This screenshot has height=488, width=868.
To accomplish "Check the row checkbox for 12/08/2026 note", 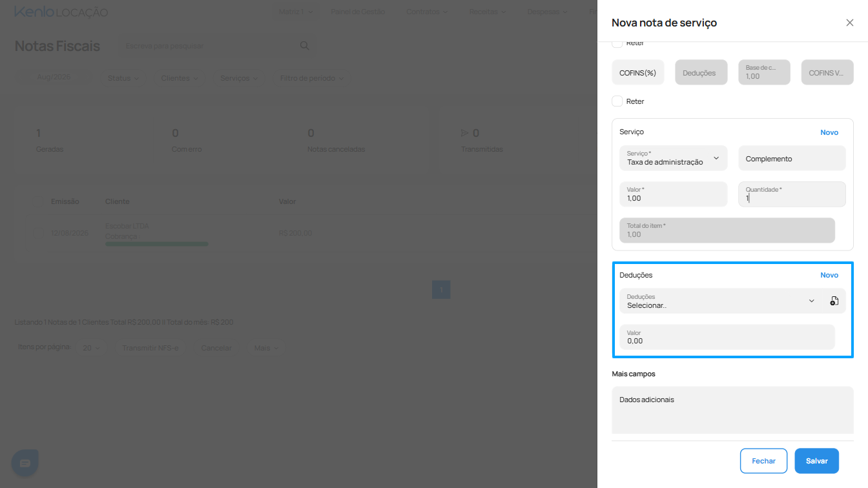I will click(x=38, y=233).
